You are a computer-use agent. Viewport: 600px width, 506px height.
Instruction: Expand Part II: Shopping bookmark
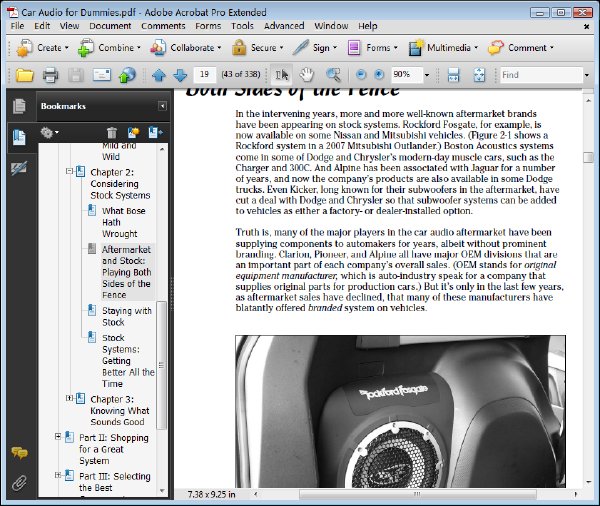(58, 436)
